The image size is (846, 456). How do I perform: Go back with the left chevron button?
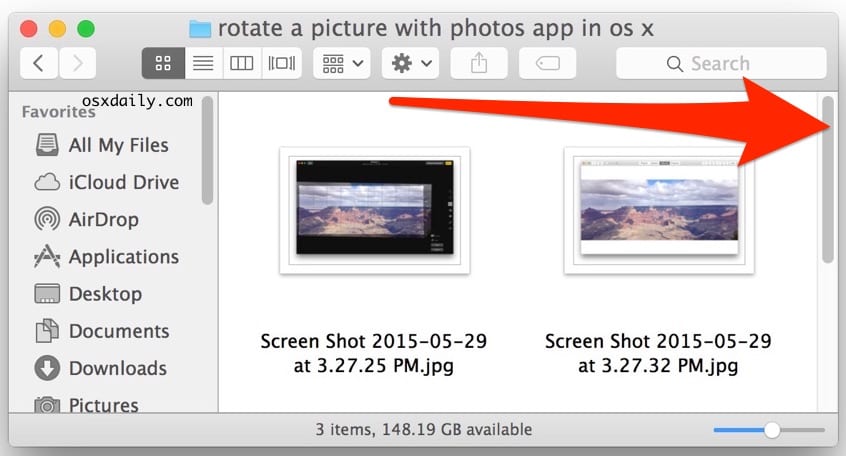coord(38,64)
